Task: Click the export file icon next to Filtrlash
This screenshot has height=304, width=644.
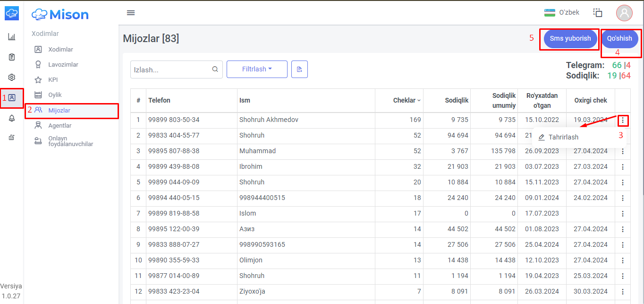Action: click(299, 69)
